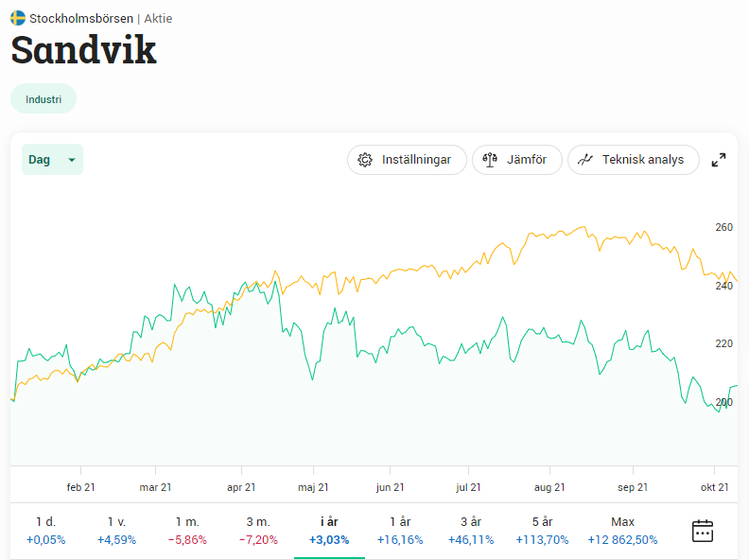Open the Dag interval dropdown
Viewport: 749px width, 560px height.
[53, 160]
